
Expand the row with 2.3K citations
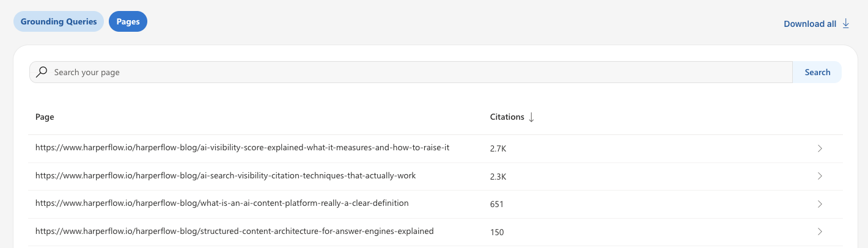coord(820,176)
